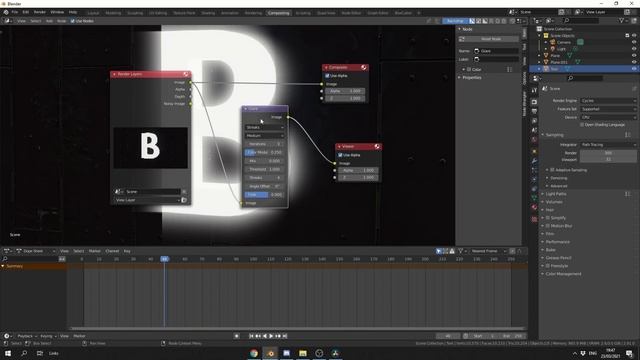This screenshot has width=640, height=360.
Task: Click the Scene Objects collection icon
Action: click(x=546, y=36)
